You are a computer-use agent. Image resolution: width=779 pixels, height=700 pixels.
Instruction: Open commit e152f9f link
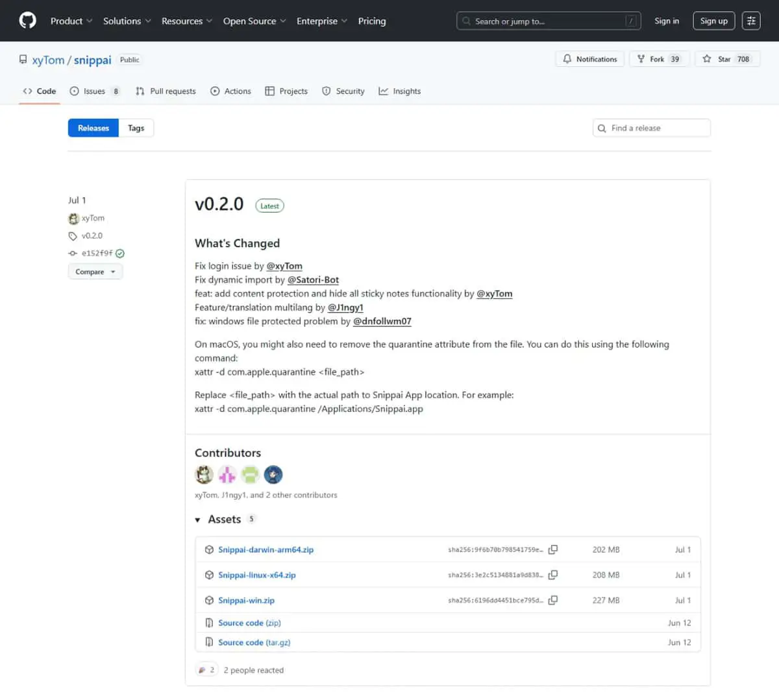coord(97,253)
